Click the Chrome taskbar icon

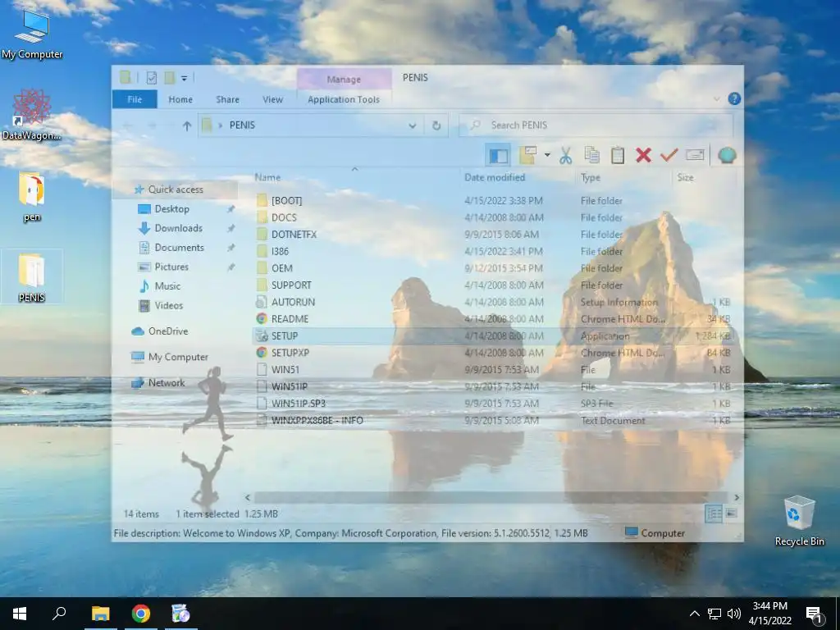pos(141,614)
